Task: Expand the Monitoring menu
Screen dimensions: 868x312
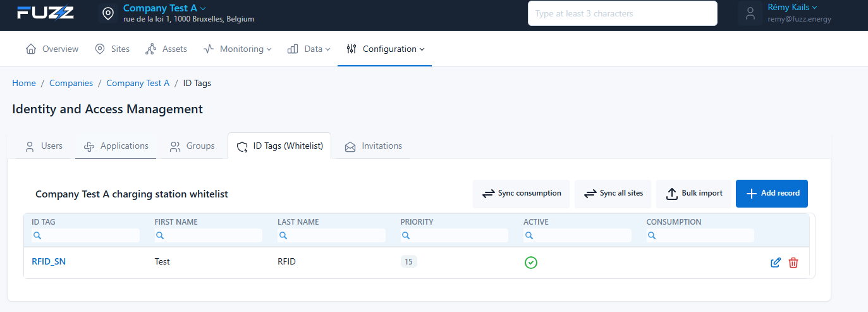Action: [x=237, y=49]
